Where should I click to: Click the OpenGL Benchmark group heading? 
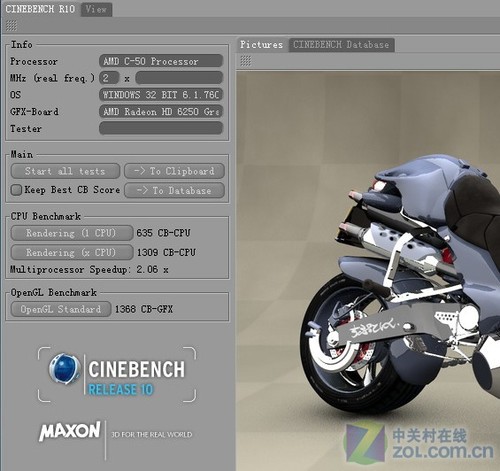pyautogui.click(x=54, y=293)
